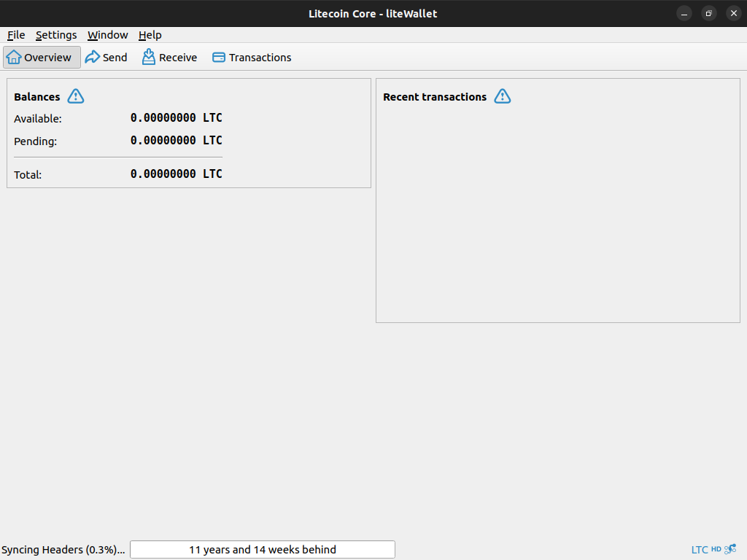Close the Litecoin Core window
This screenshot has height=560, width=747.
point(734,13)
